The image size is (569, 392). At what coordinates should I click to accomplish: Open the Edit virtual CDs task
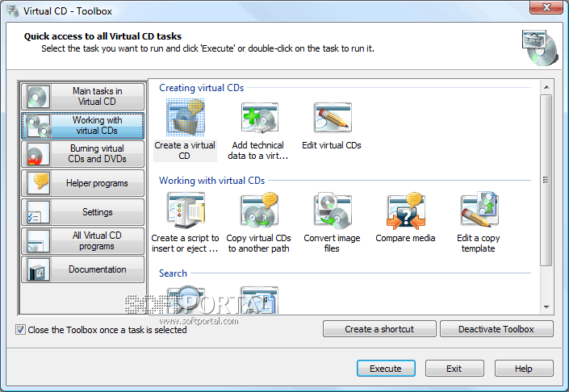332,119
